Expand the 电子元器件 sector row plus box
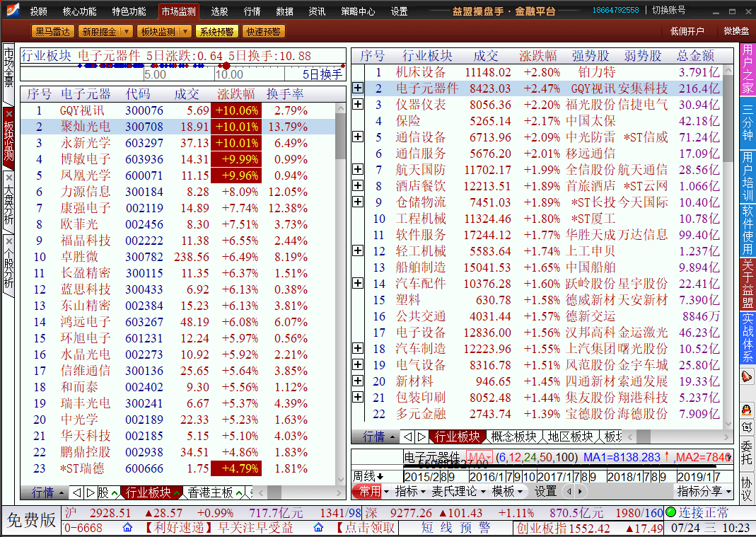 pyautogui.click(x=358, y=88)
